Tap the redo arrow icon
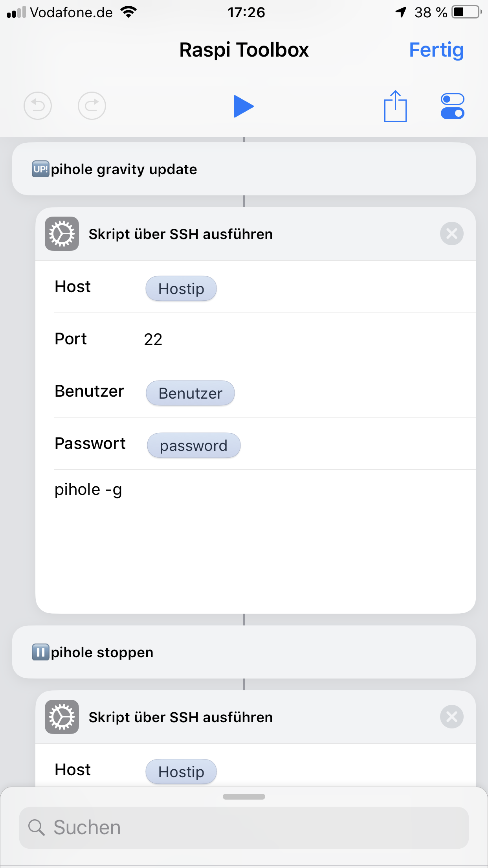Screen dimensions: 488x868 click(x=92, y=106)
